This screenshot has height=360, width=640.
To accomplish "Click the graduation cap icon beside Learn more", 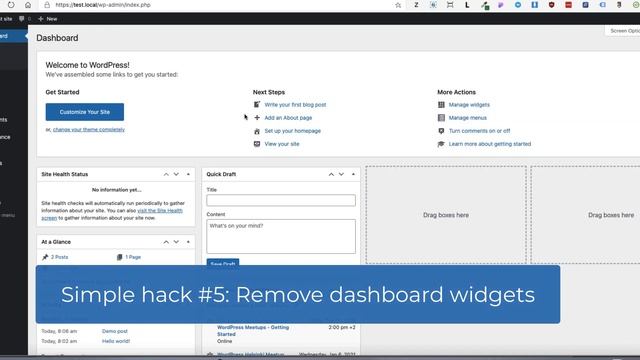I will 441,144.
